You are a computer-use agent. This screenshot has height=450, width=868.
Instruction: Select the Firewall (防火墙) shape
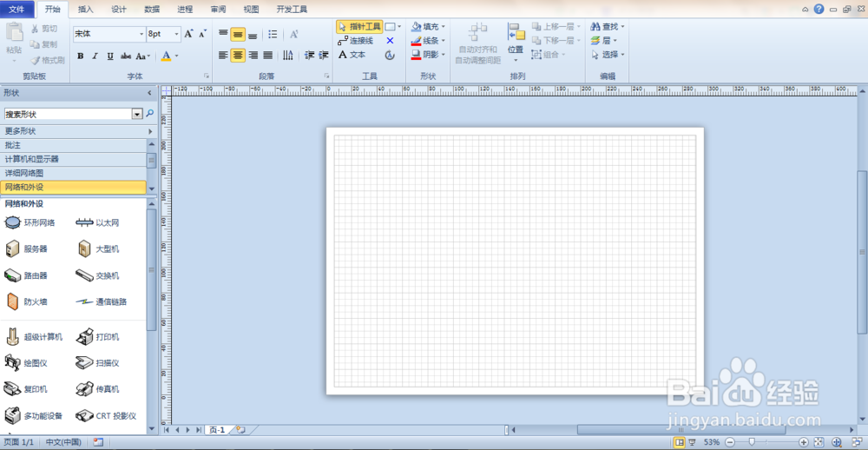27,302
